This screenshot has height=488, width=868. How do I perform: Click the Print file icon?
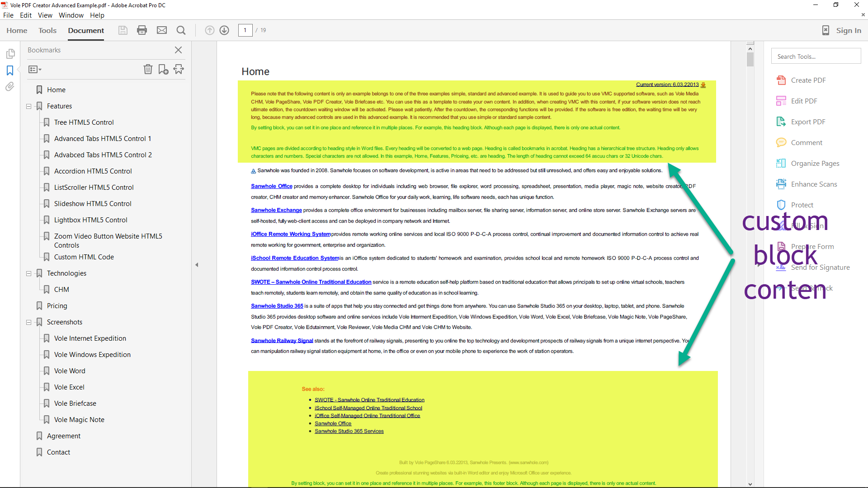(x=142, y=30)
